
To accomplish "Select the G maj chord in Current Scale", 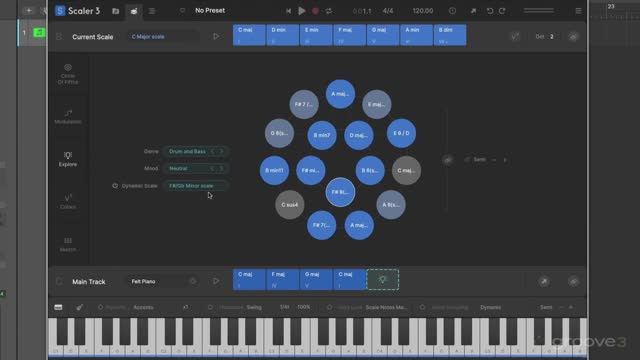I will [x=383, y=35].
